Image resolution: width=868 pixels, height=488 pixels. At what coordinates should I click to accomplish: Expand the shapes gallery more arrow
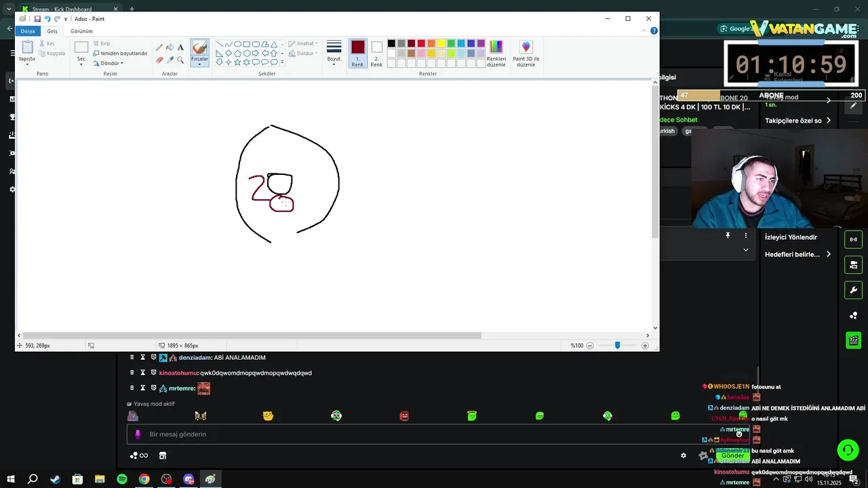click(282, 62)
